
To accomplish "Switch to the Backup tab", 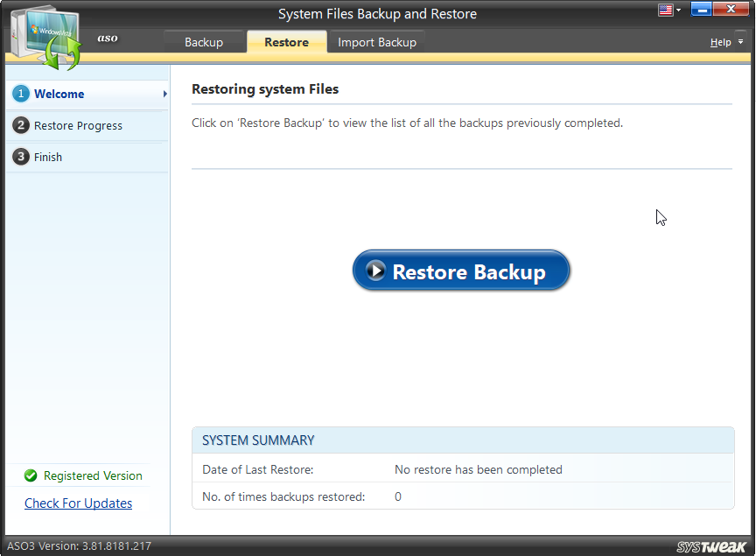I will (x=204, y=41).
